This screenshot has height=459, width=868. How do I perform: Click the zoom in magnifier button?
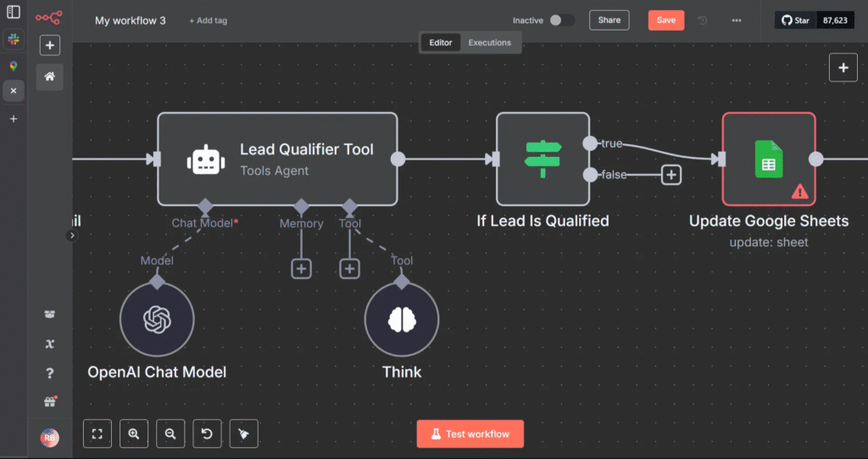click(x=134, y=434)
